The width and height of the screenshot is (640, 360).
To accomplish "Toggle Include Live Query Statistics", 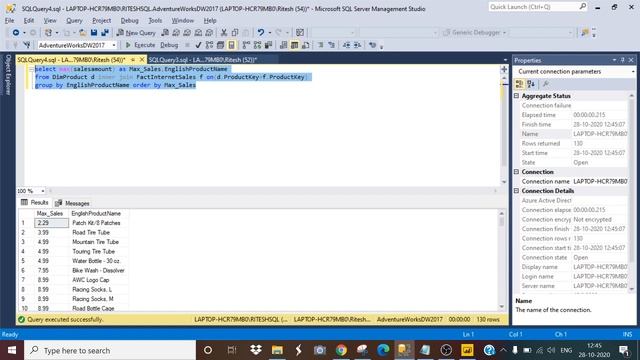I will (257, 45).
